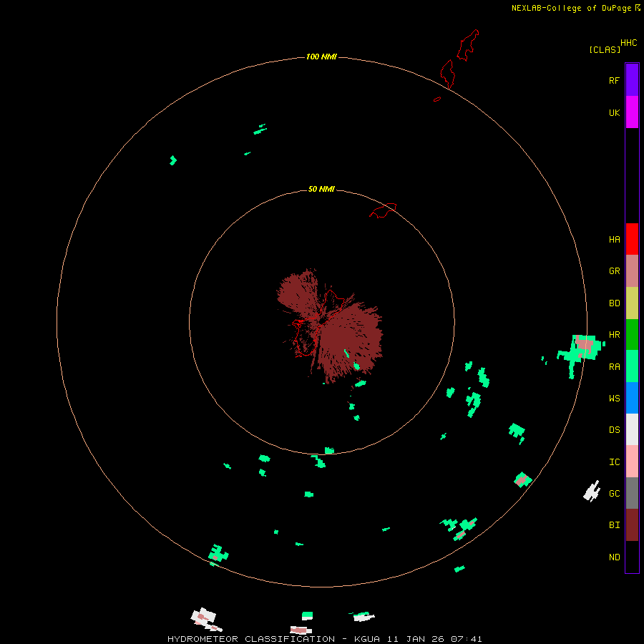The height and width of the screenshot is (644, 644).
Task: Click the BI brown legend swatch
Action: coord(632,525)
